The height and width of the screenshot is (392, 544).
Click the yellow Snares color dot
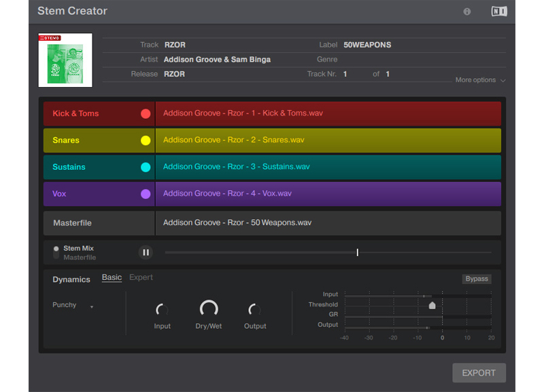point(146,141)
